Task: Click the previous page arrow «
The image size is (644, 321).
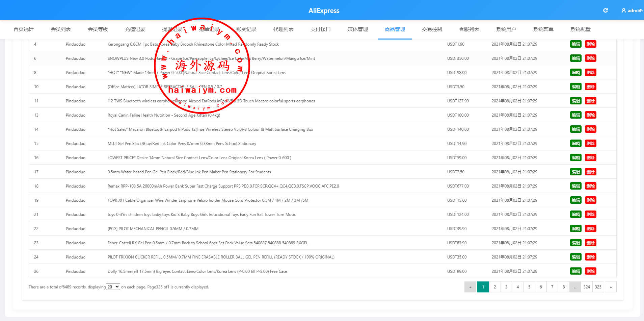Action: (x=470, y=287)
